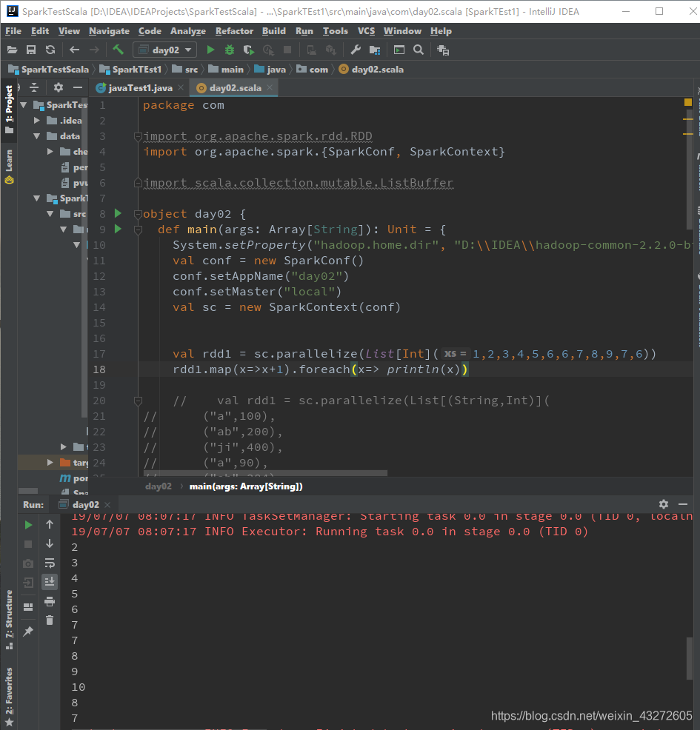Click the Build project hammer icon
Screen dimensions: 700x730
(119, 50)
